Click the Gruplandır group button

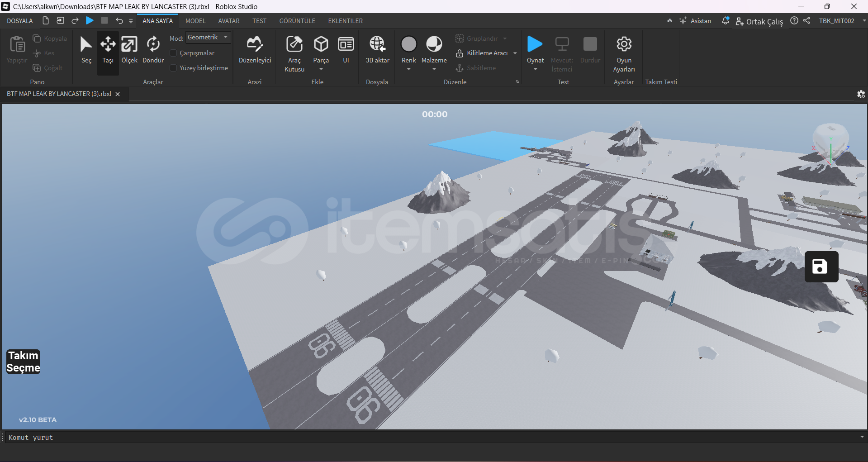tap(477, 39)
